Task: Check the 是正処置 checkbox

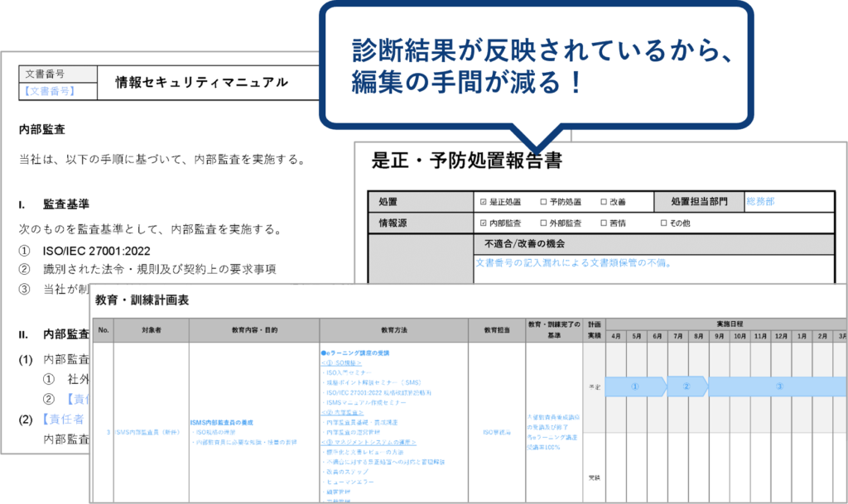Action: 483,201
